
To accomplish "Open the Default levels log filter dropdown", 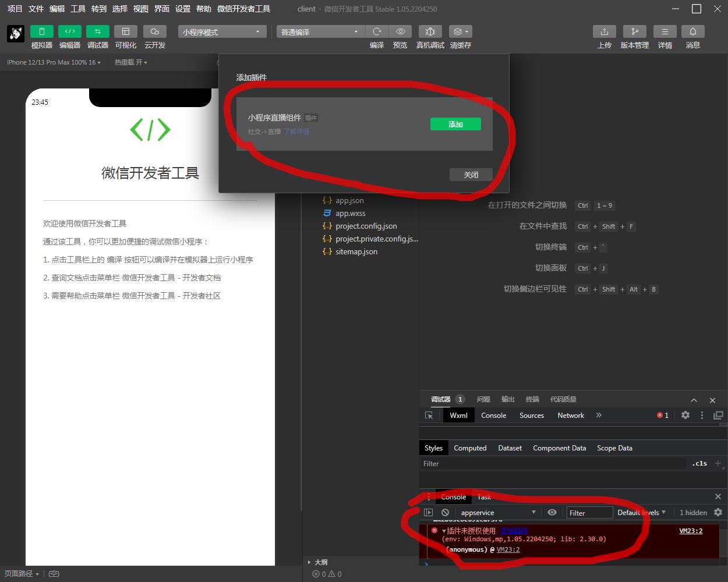I will (x=641, y=512).
